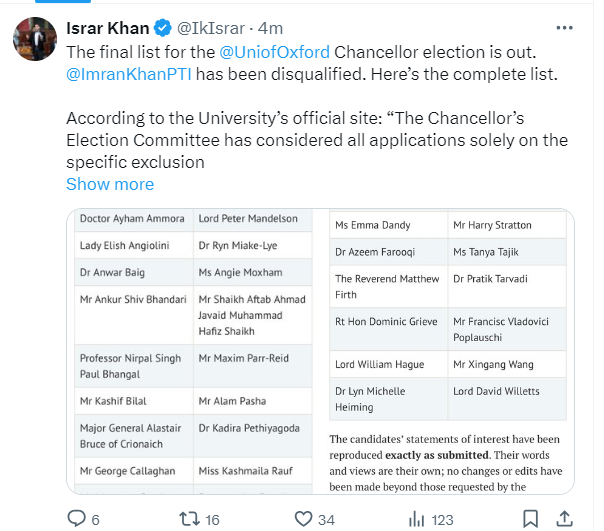Click the reply count 6
604x531 pixels.
[96, 518]
